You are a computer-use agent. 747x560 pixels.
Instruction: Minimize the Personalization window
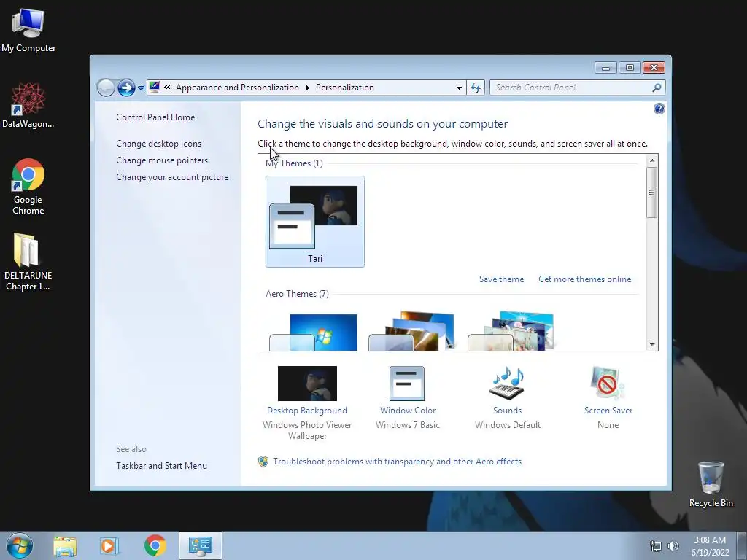click(605, 68)
